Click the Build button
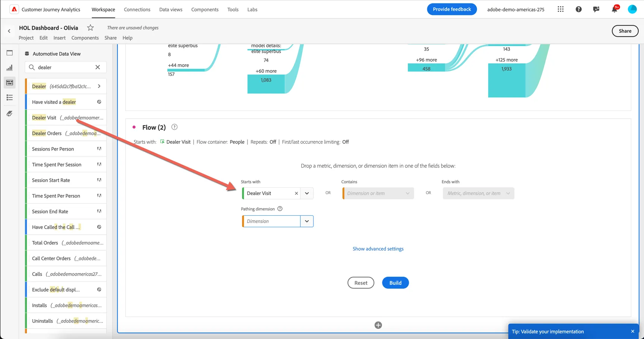Image resolution: width=644 pixels, height=339 pixels. click(395, 283)
